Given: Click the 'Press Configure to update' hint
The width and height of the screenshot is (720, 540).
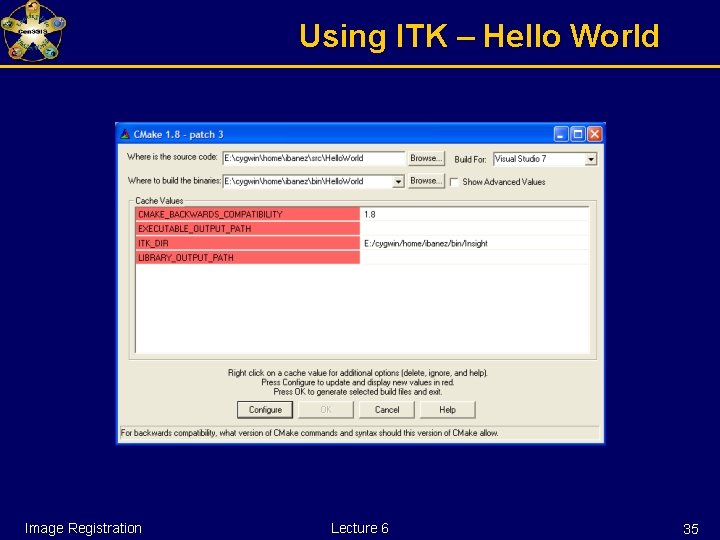Looking at the screenshot, I should coord(358,382).
